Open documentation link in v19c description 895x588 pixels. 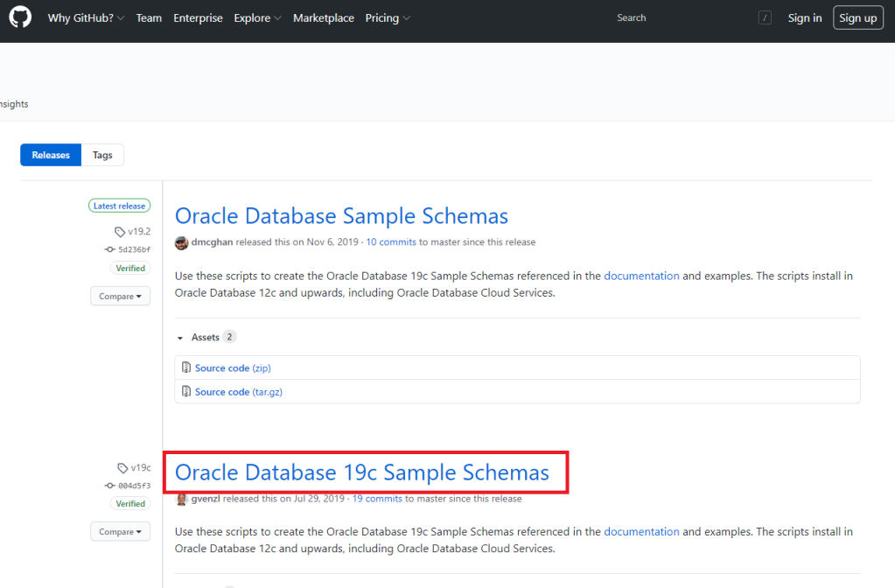pyautogui.click(x=641, y=531)
